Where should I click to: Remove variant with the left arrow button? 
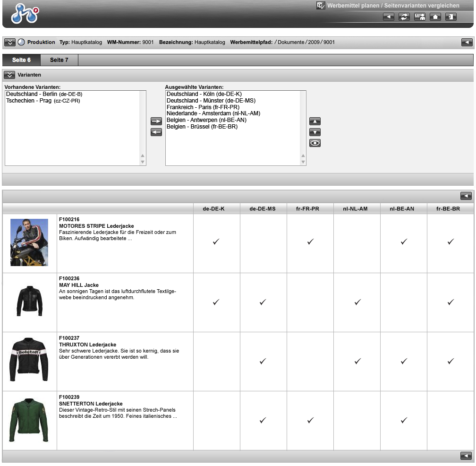click(x=156, y=132)
